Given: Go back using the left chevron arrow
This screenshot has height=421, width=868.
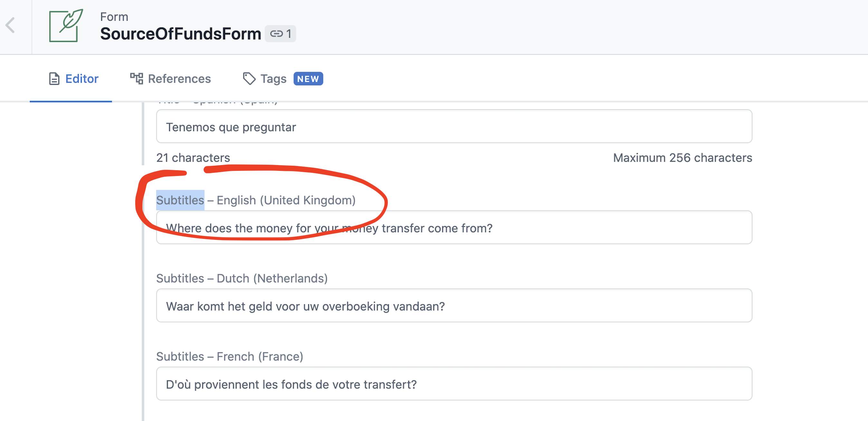Looking at the screenshot, I should [10, 25].
